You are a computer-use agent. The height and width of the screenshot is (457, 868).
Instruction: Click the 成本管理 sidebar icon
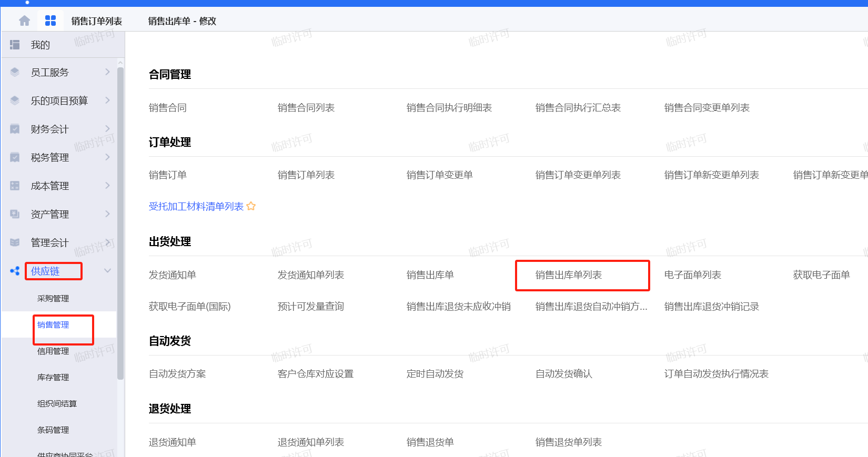pos(15,186)
